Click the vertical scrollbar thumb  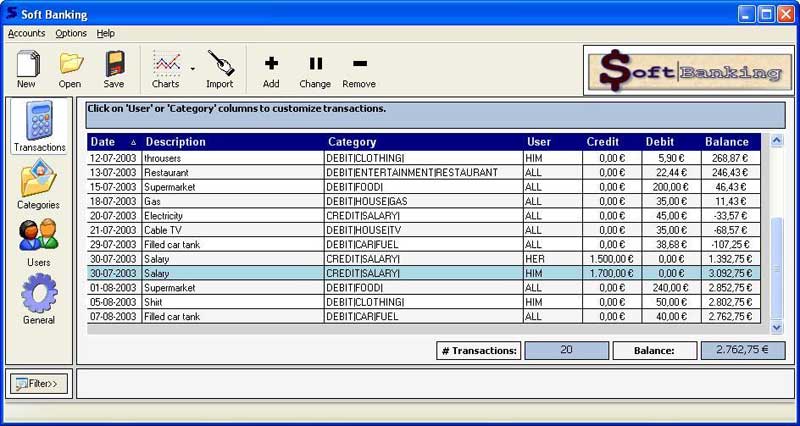(777, 268)
